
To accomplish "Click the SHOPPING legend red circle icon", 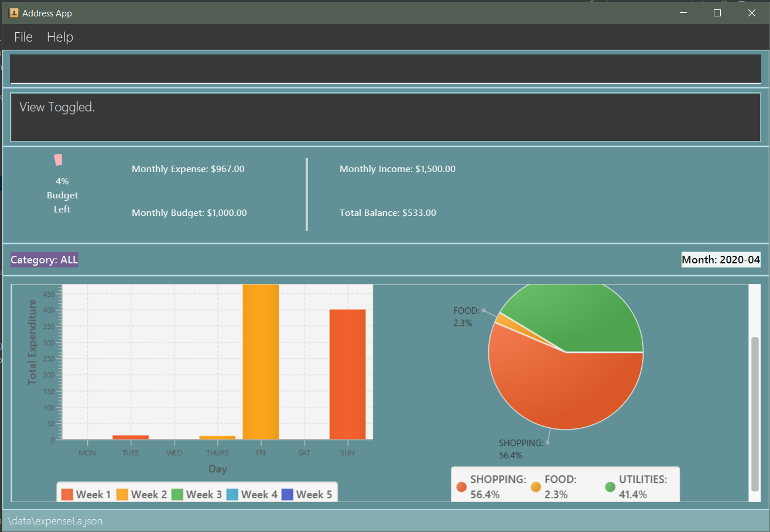I will coord(461,487).
